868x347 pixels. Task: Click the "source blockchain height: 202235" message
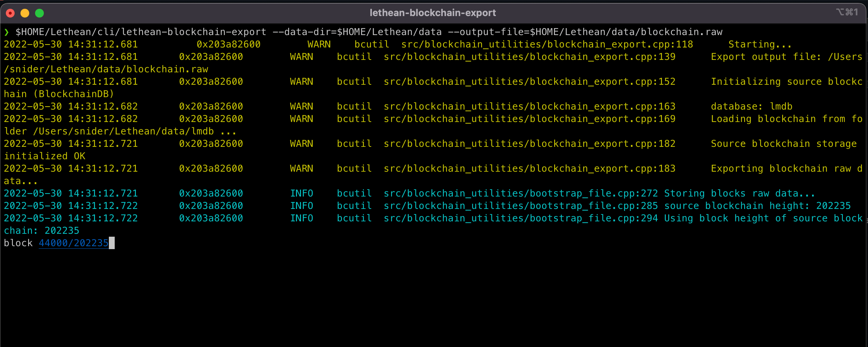757,206
